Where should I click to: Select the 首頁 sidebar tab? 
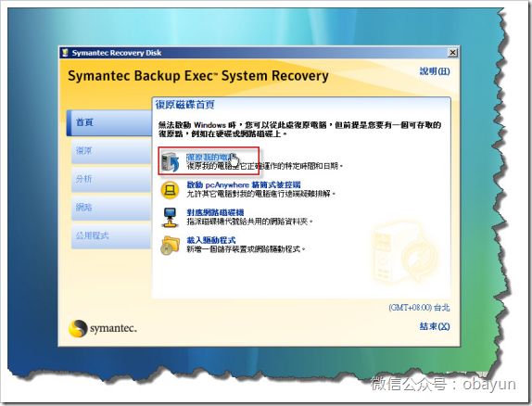pyautogui.click(x=109, y=123)
